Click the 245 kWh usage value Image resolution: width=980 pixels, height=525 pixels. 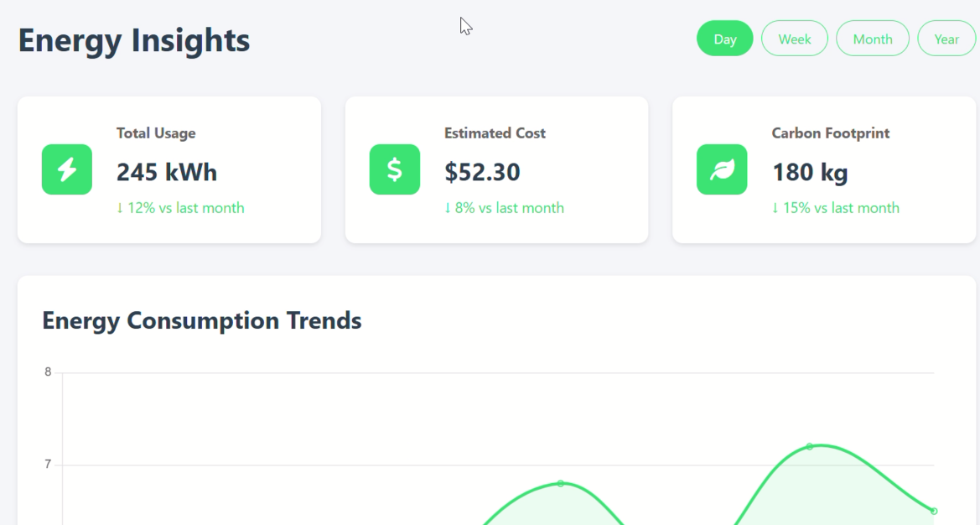(x=167, y=172)
